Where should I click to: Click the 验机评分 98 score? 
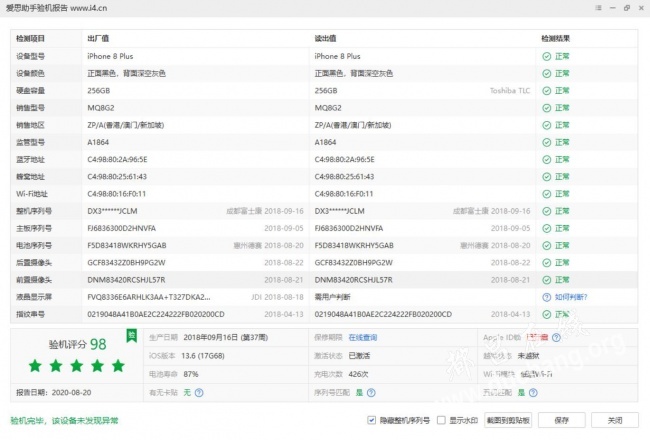(x=78, y=344)
